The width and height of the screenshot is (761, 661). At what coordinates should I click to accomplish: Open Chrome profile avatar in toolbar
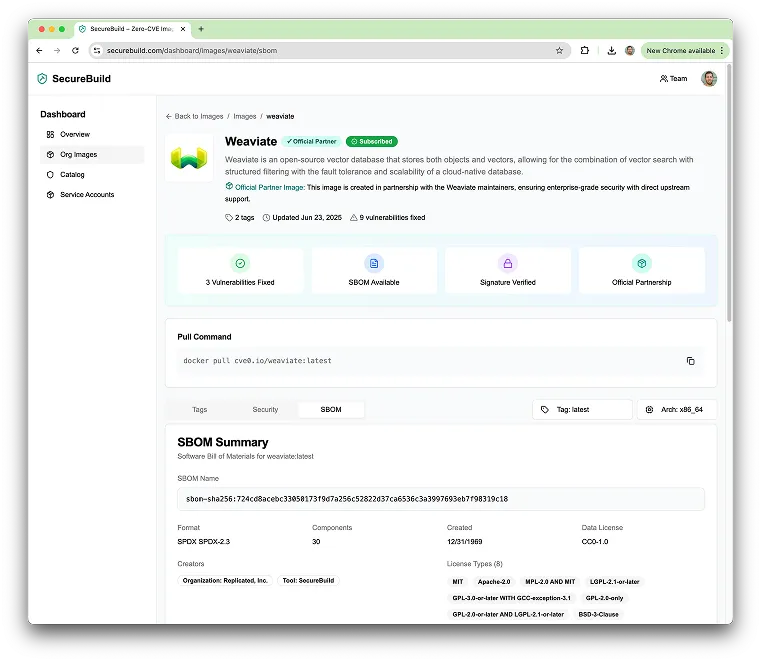pos(630,50)
